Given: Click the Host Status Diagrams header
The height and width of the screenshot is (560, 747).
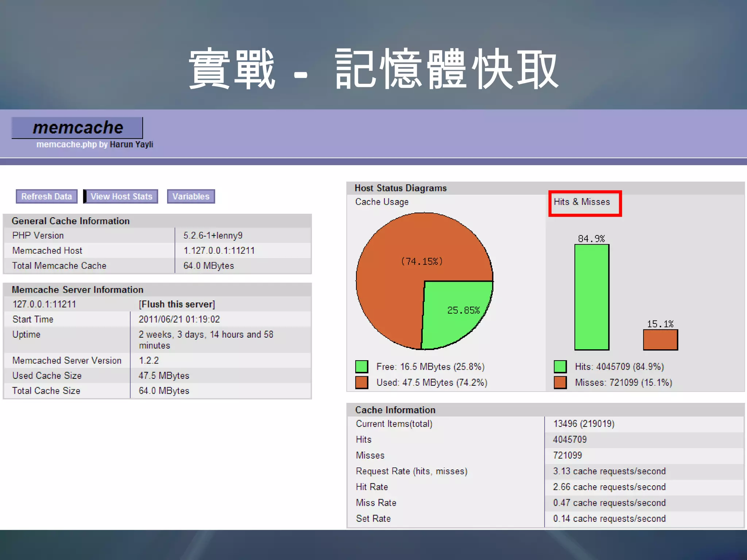Looking at the screenshot, I should [x=400, y=188].
